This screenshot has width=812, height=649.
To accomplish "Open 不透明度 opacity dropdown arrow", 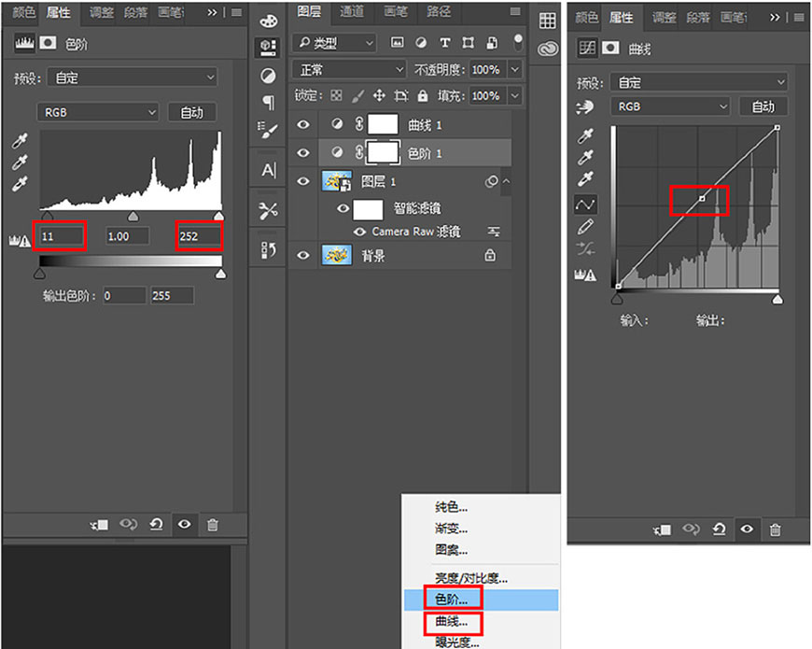I will [515, 69].
